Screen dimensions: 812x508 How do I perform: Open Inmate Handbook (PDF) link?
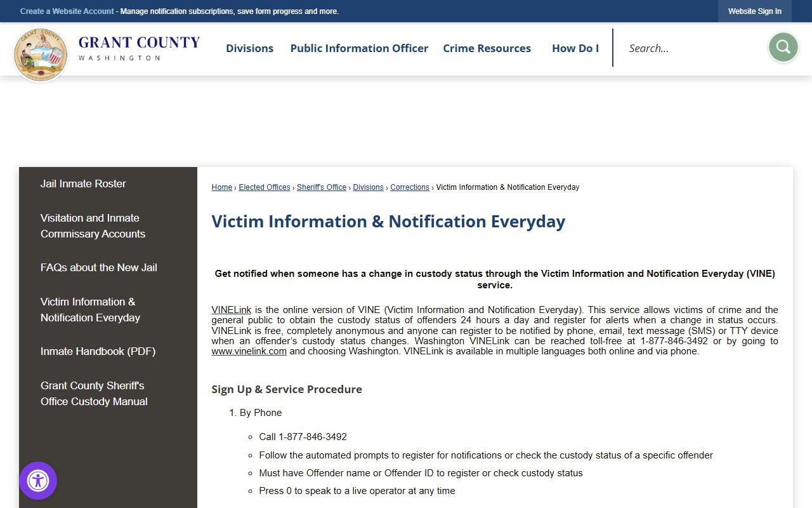point(98,351)
